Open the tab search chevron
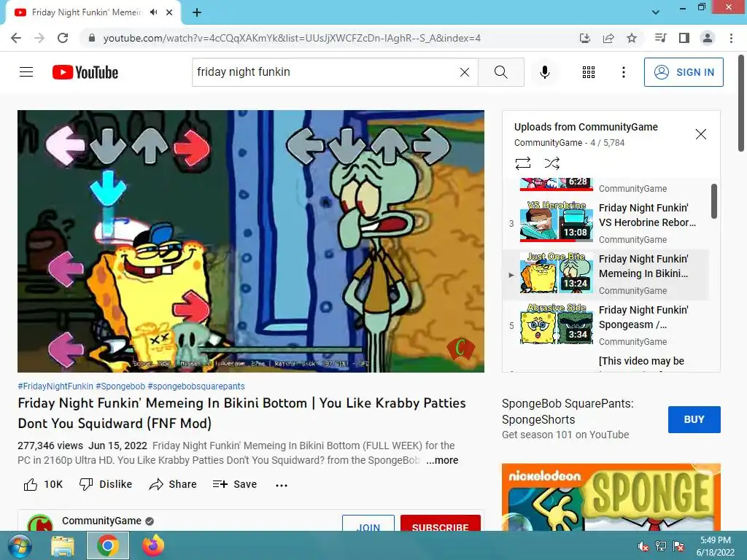This screenshot has height=560, width=747. (x=656, y=12)
